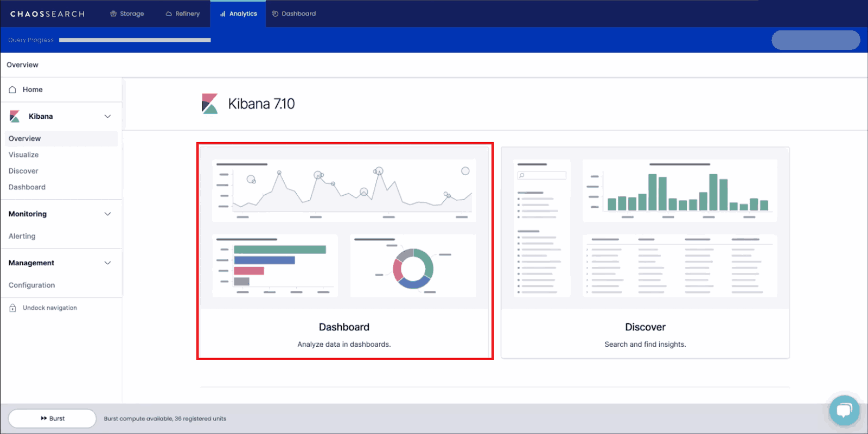Image resolution: width=868 pixels, height=434 pixels.
Task: Click the lock icon beside Undock navigation
Action: coord(12,308)
